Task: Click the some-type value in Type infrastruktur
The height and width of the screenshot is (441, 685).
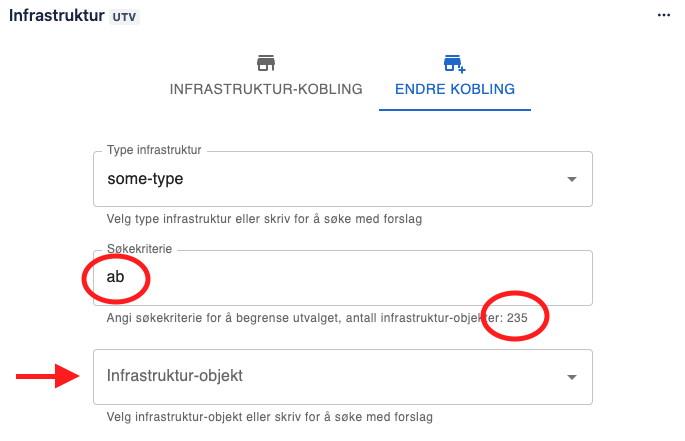Action: coord(146,180)
